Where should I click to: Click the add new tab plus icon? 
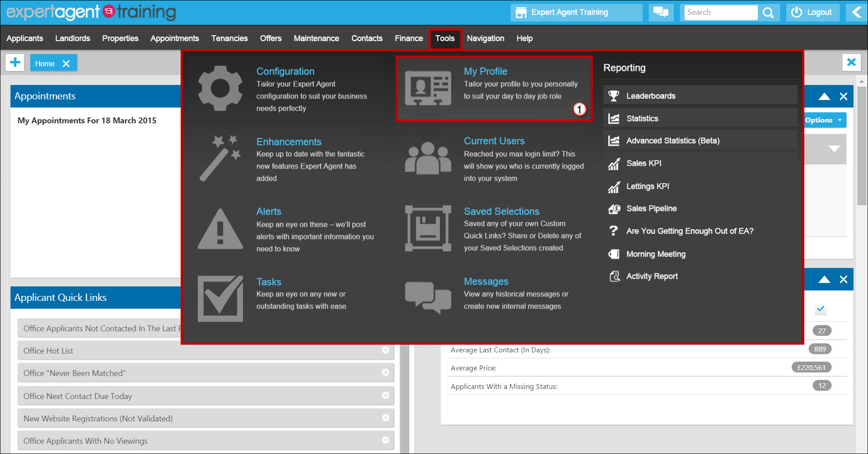pyautogui.click(x=15, y=62)
